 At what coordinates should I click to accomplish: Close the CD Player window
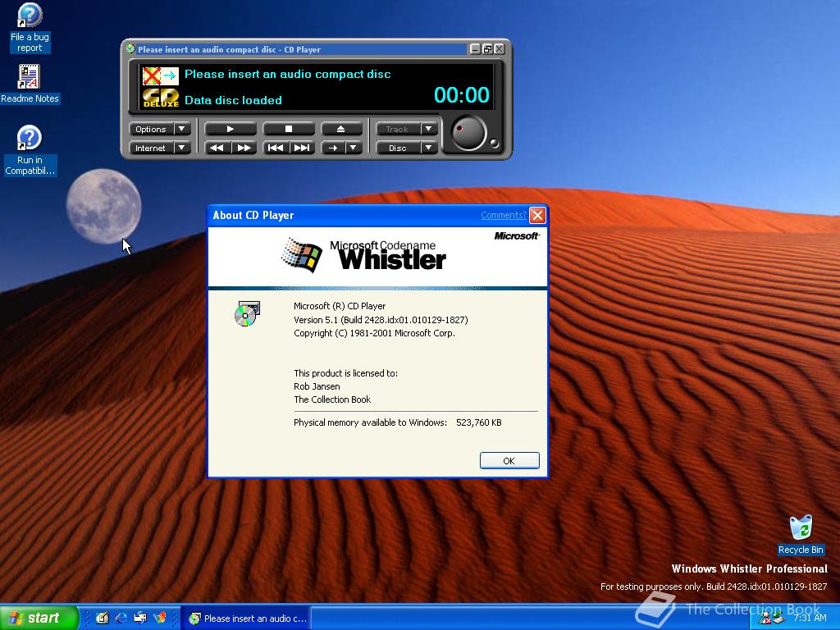point(499,48)
